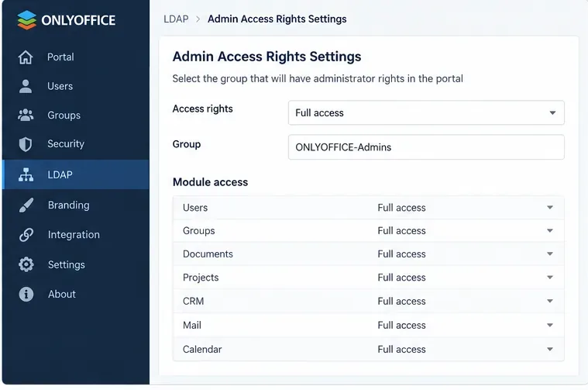Click the Admin Access Rights Settings page heading
This screenshot has width=588, height=390.
pos(266,57)
